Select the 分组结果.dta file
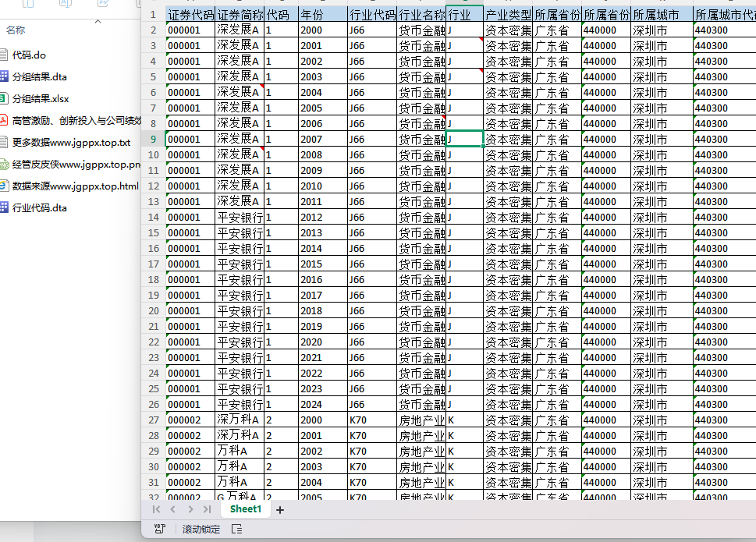Image resolution: width=756 pixels, height=542 pixels. 39,77
